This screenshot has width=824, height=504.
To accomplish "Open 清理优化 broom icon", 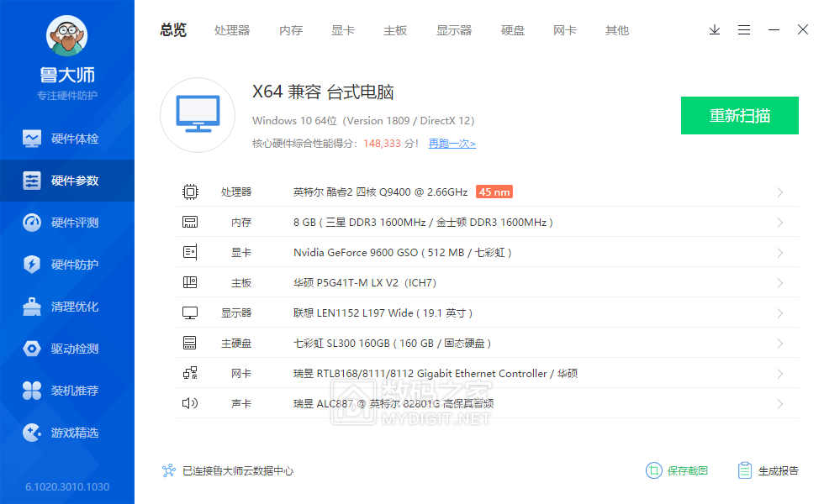I will 32,307.
